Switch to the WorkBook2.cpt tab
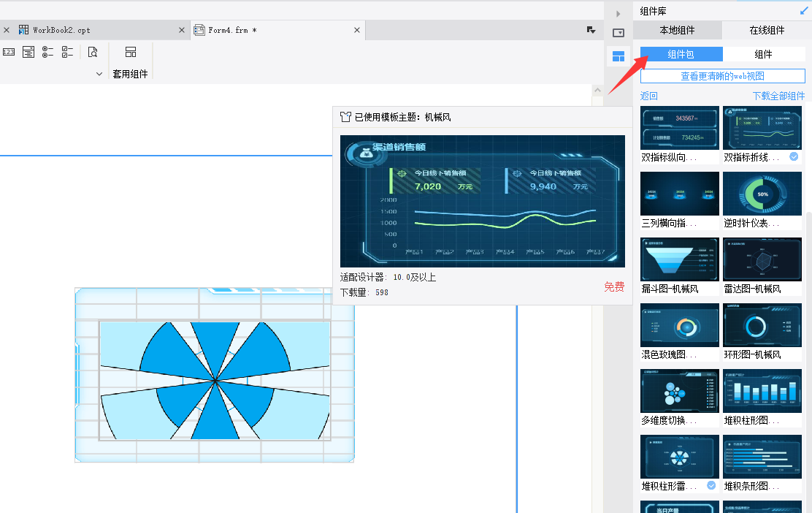 tap(61, 30)
